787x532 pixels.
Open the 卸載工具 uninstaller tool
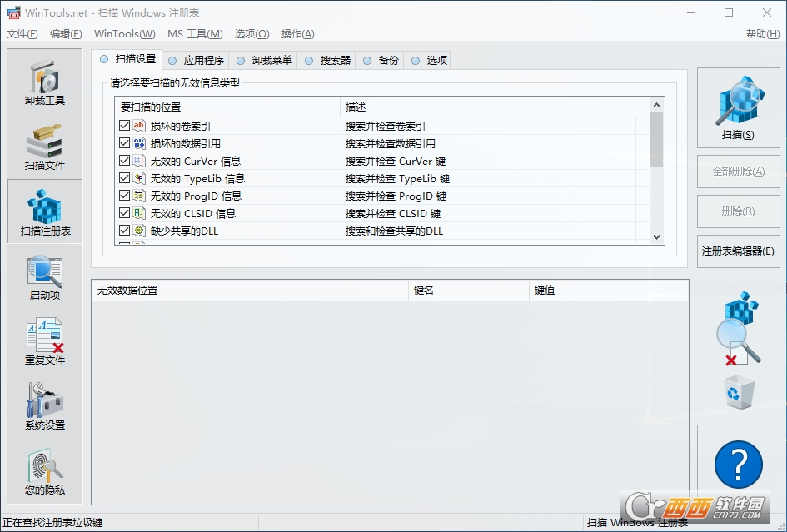[x=45, y=82]
